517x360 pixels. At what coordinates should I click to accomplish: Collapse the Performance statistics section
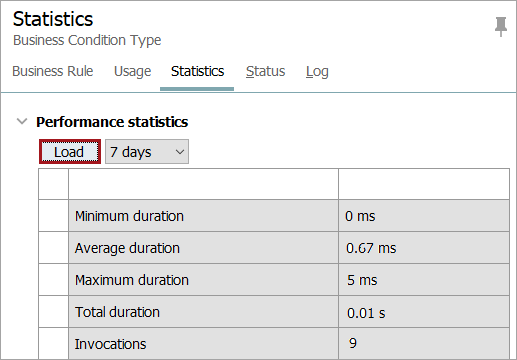point(22,121)
